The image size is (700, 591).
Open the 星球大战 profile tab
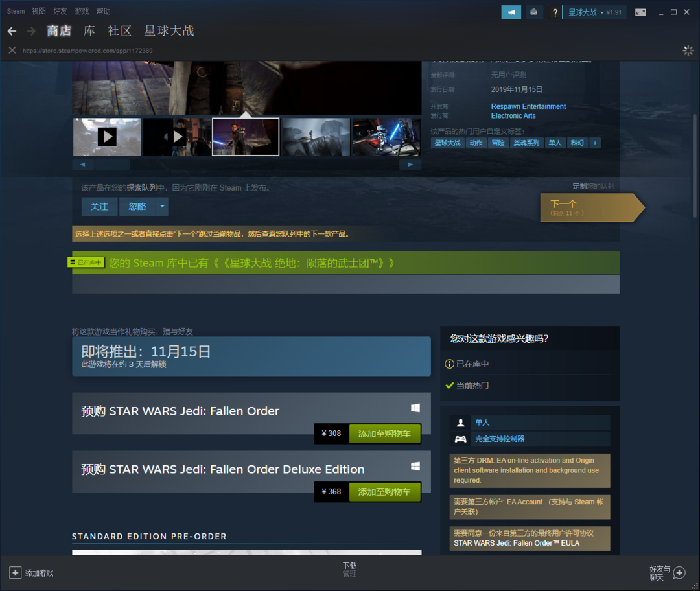pos(169,31)
